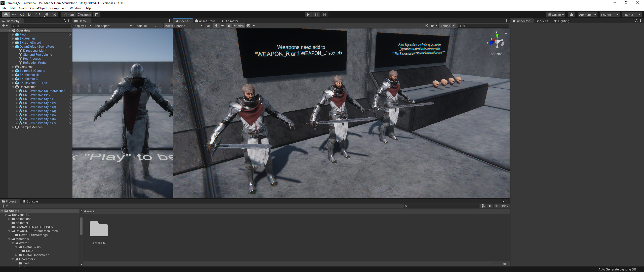Open Unity cloud services icon

tap(572, 15)
